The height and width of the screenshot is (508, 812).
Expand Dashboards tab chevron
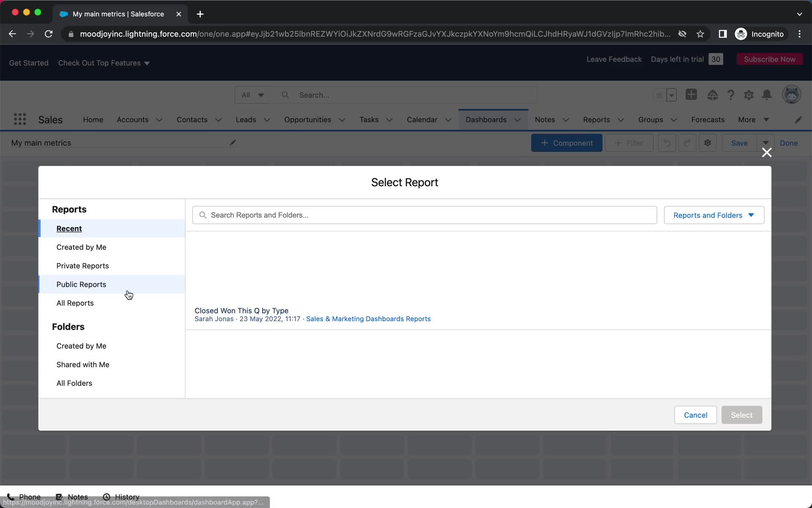click(517, 120)
